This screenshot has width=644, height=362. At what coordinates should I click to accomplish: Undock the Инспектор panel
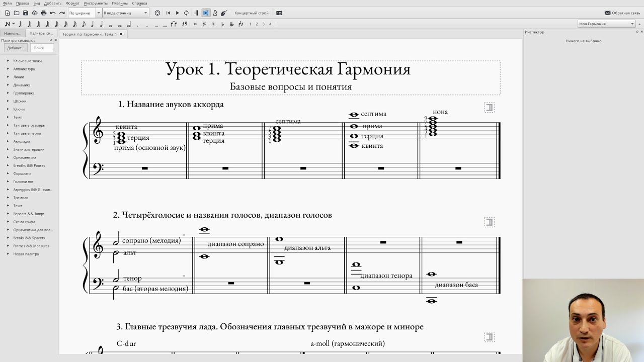point(637,32)
